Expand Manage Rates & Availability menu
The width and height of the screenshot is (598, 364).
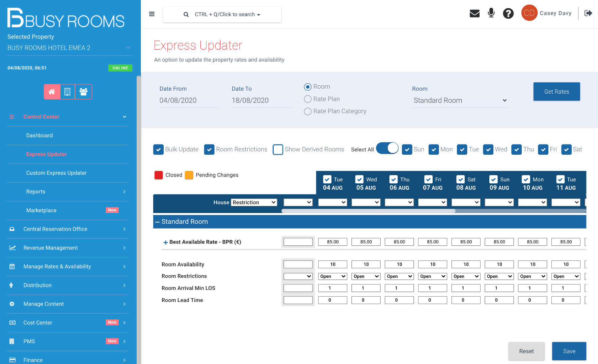point(68,267)
